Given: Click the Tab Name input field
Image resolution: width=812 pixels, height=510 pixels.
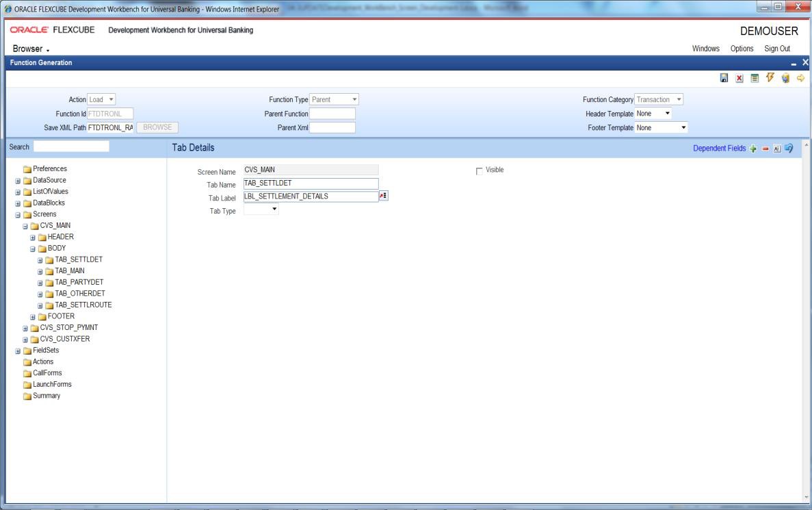Looking at the screenshot, I should [311, 183].
